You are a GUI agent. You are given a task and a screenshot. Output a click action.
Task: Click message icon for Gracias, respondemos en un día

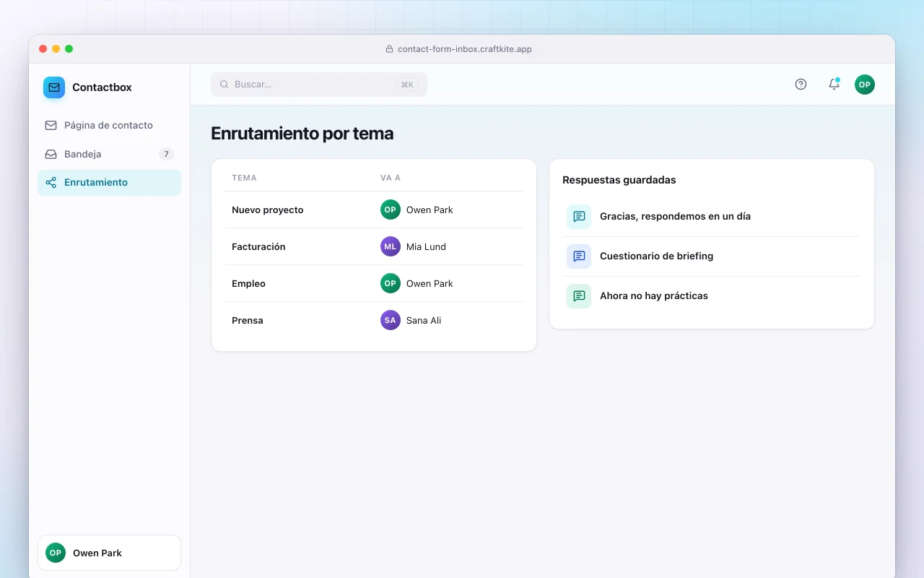click(579, 217)
